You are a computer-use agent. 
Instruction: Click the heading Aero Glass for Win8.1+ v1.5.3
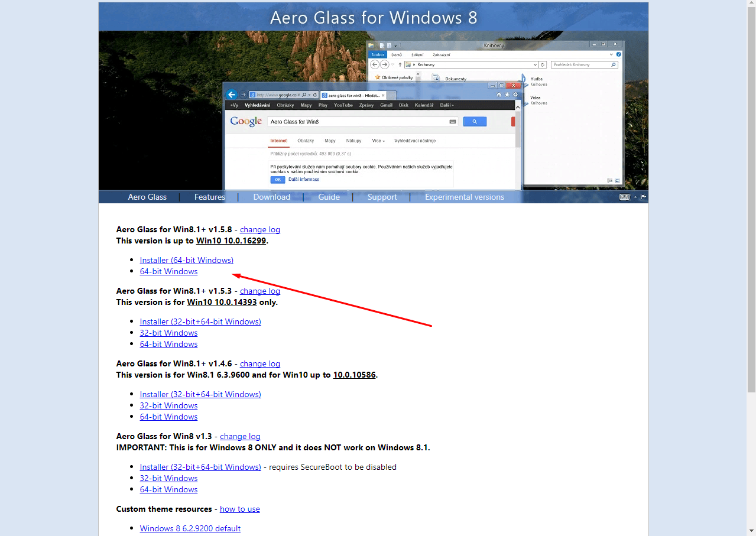click(x=174, y=291)
